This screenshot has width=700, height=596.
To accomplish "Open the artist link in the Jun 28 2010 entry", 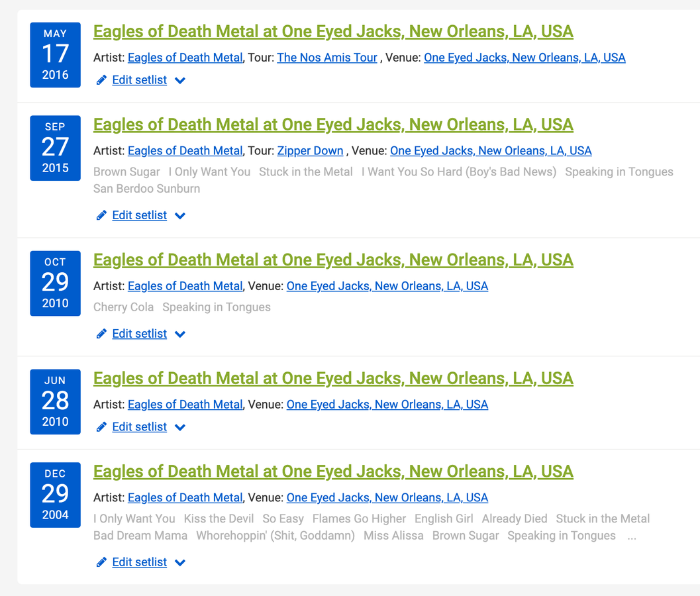I will point(185,405).
